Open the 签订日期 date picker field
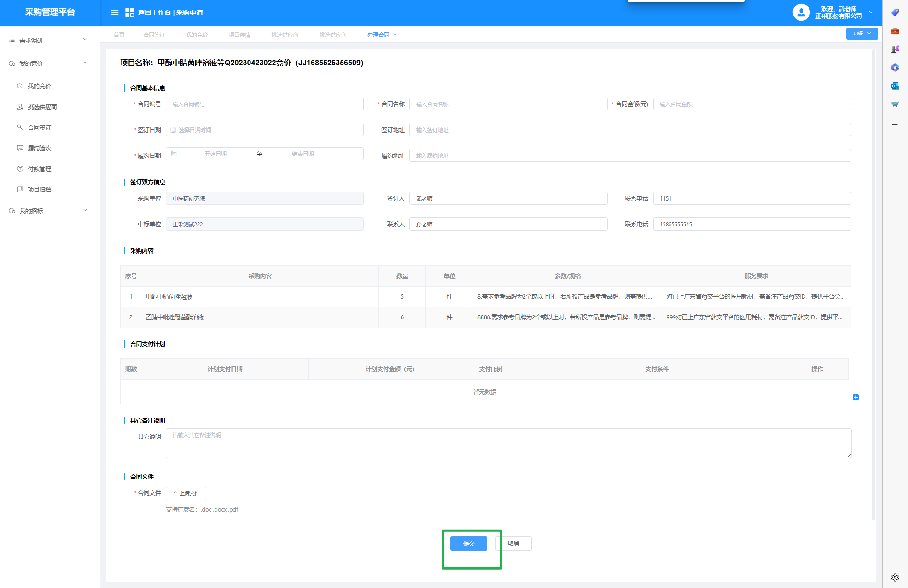Image resolution: width=908 pixels, height=588 pixels. (265, 130)
